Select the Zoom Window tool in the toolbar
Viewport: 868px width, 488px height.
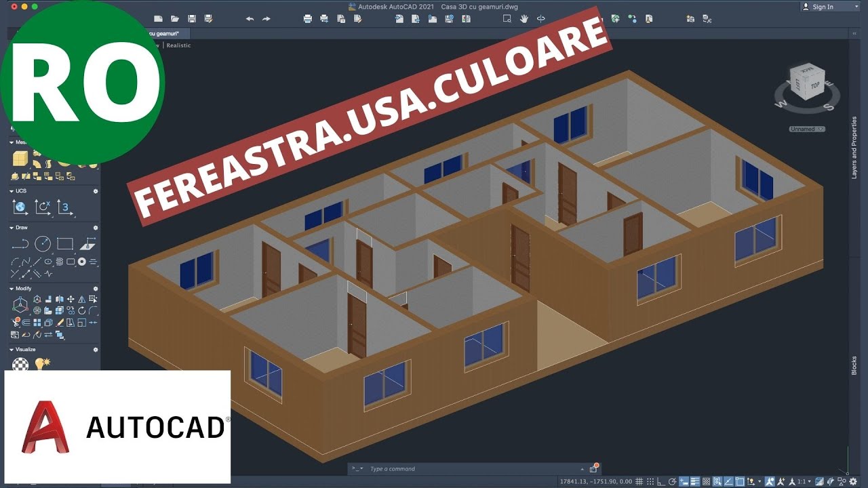pos(507,19)
